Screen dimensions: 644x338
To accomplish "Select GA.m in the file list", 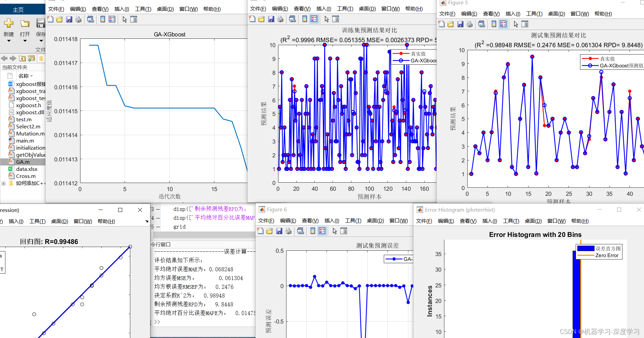I will [23, 162].
